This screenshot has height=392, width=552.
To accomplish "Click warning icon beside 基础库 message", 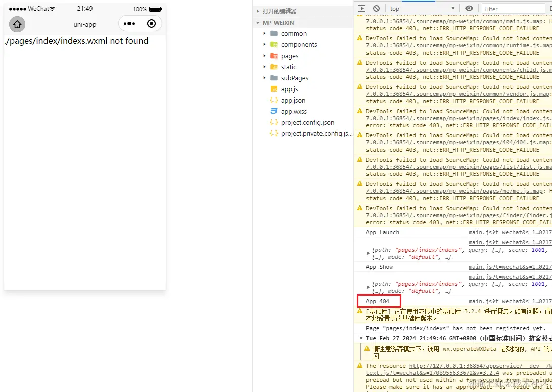I will click(360, 311).
